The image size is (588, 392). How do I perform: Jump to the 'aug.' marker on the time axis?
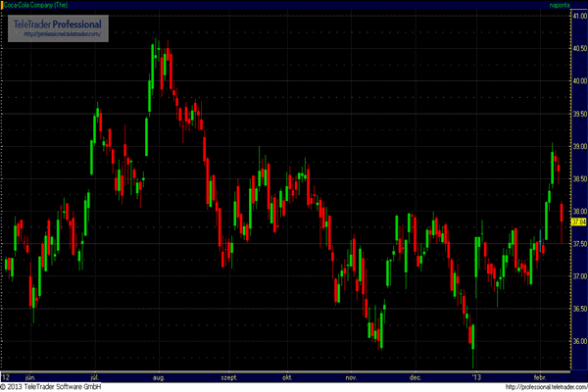click(x=159, y=375)
